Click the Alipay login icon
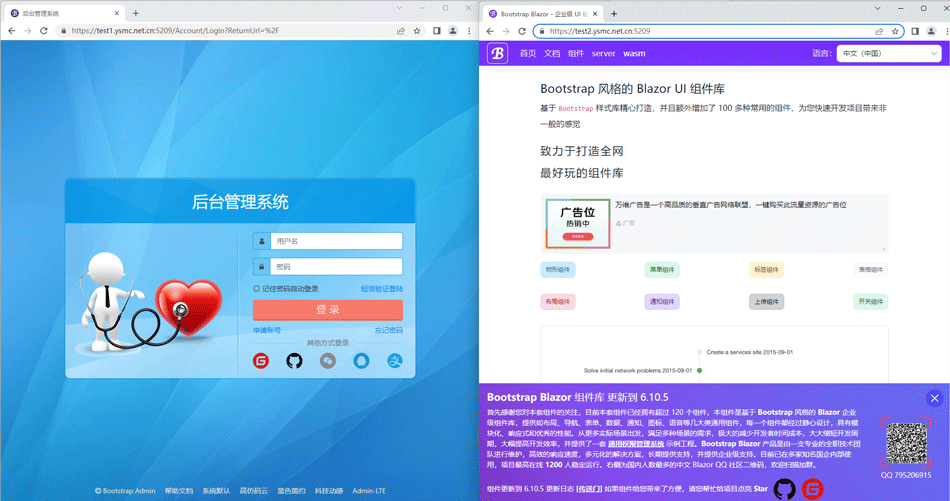 tap(395, 361)
